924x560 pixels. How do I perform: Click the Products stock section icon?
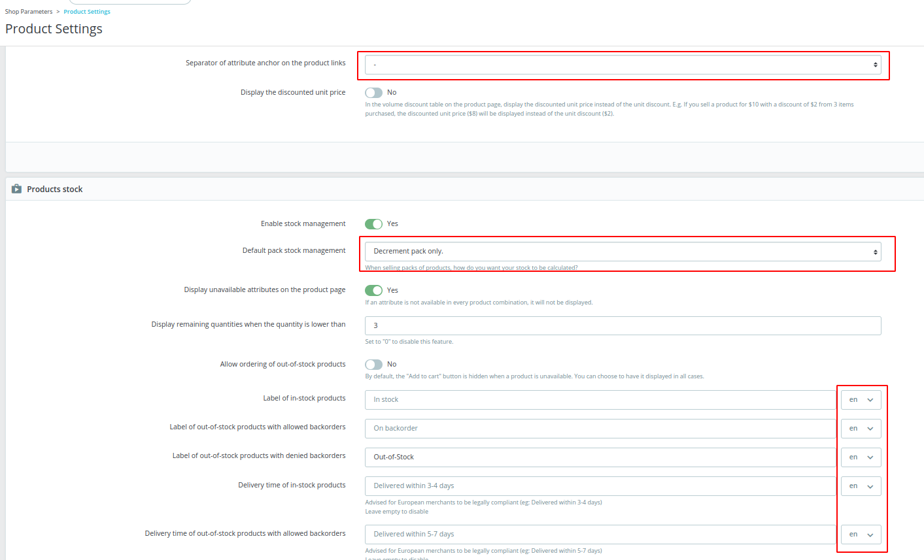click(x=17, y=189)
